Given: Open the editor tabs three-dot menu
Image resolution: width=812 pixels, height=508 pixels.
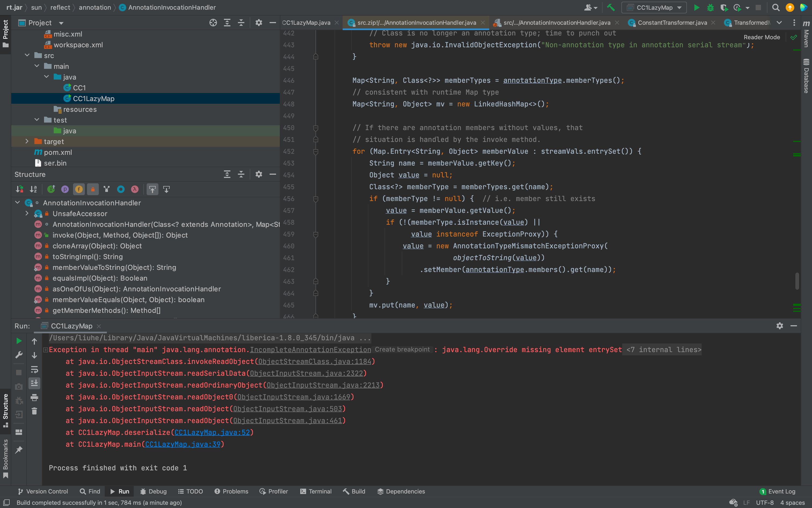Looking at the screenshot, I should click(x=794, y=23).
